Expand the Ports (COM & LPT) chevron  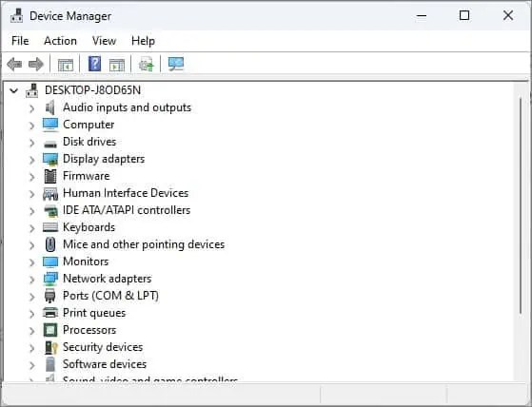click(31, 297)
